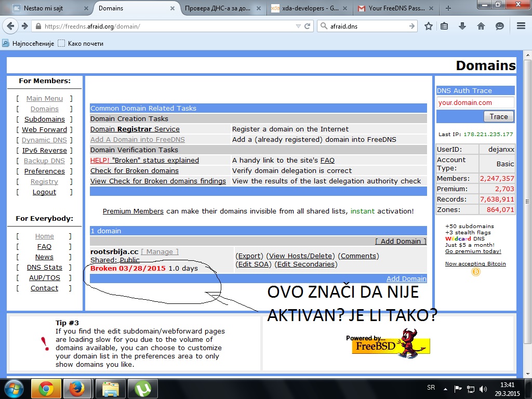Open the chat smiley icon in toolbar
This screenshot has height=399, width=532.
click(x=499, y=26)
